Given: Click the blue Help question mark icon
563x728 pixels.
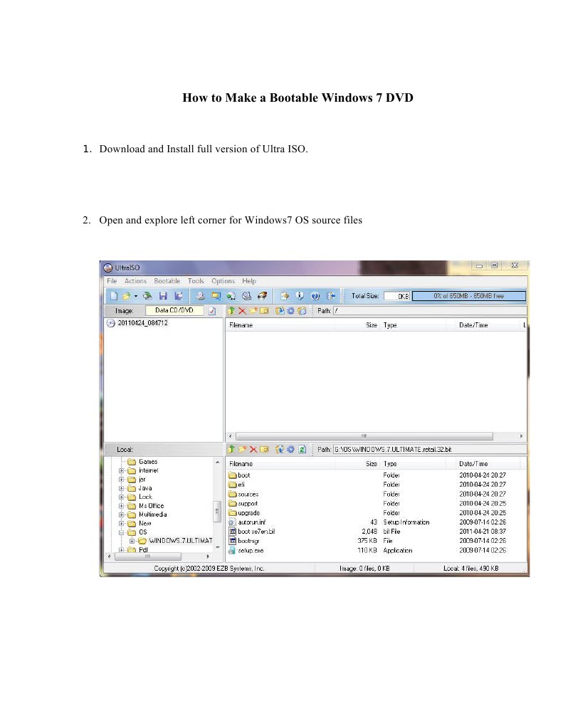Looking at the screenshot, I should (315, 296).
